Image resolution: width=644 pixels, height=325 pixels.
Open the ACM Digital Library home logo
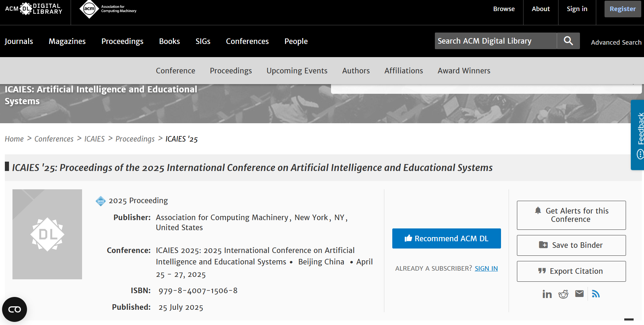pyautogui.click(x=34, y=9)
